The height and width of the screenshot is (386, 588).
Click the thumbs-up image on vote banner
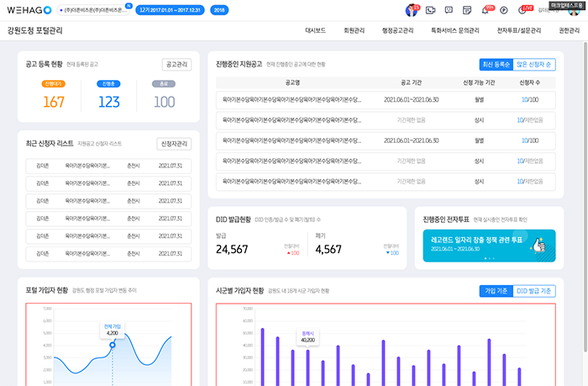tap(541, 243)
